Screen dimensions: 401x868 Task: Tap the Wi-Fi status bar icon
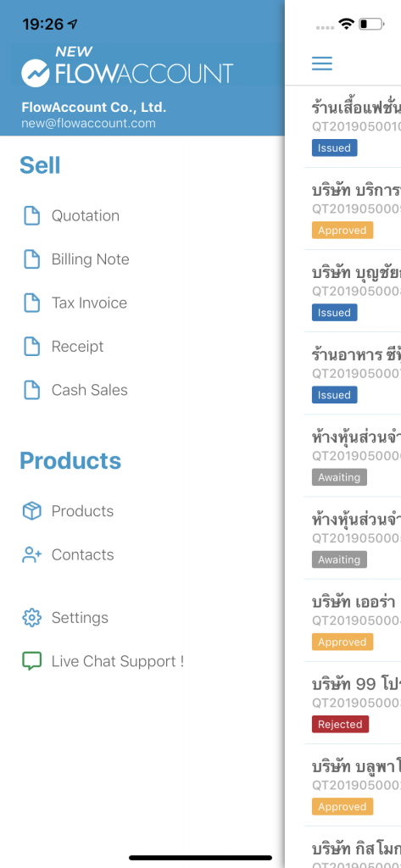[347, 24]
